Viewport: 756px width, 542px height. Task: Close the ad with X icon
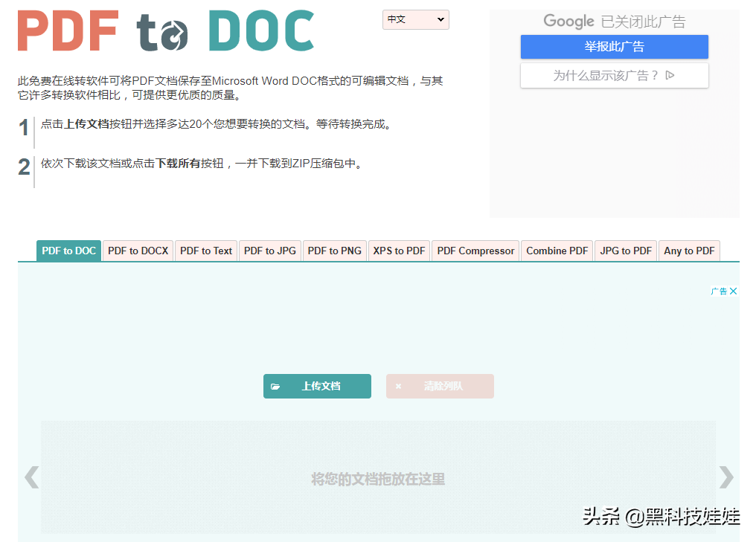click(x=734, y=291)
